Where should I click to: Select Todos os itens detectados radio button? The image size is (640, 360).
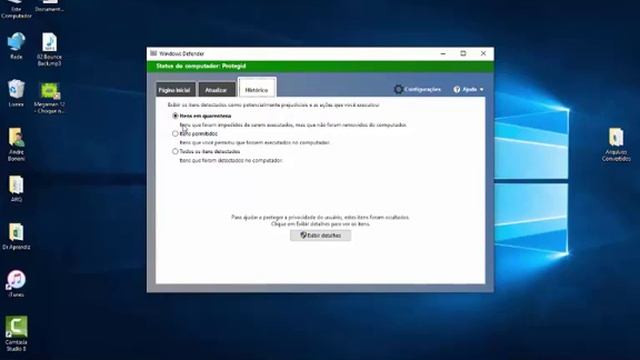pyautogui.click(x=175, y=151)
